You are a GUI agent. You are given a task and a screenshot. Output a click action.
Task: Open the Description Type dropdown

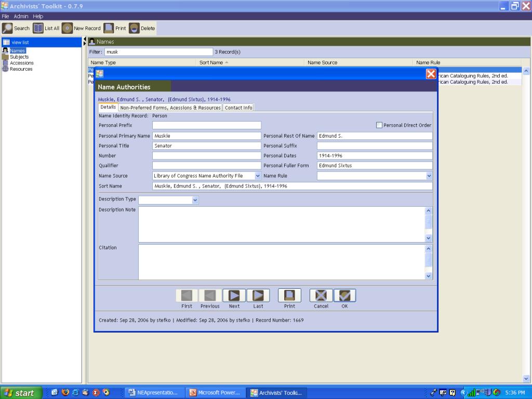click(195, 200)
